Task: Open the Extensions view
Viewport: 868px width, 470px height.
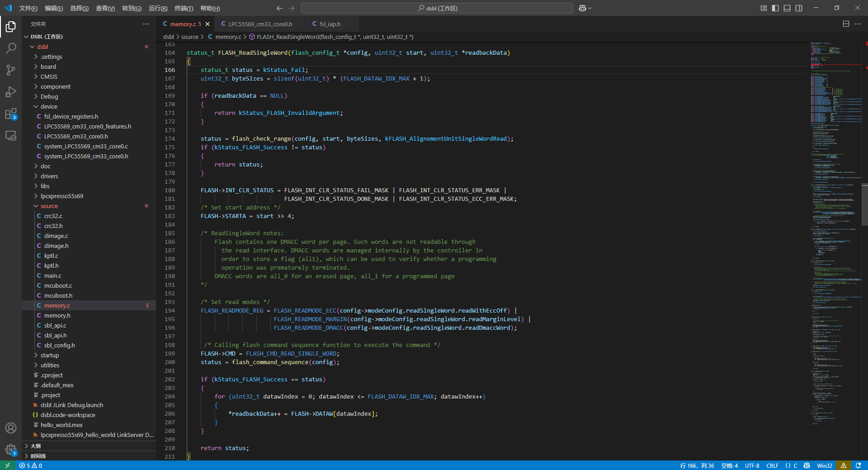Action: point(11,114)
